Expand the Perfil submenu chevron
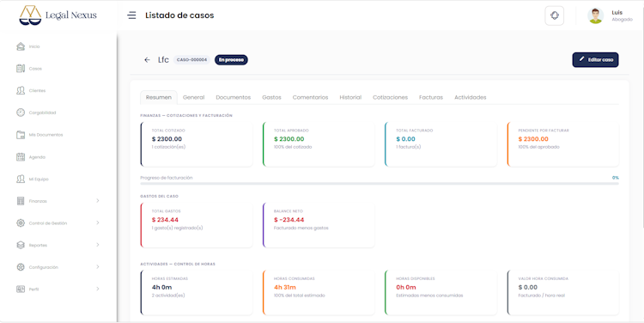 click(98, 289)
